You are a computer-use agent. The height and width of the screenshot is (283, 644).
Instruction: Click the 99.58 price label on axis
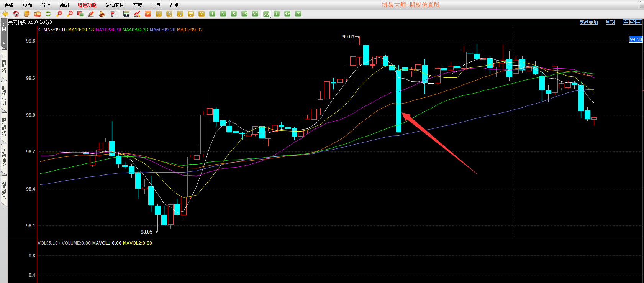coord(636,39)
